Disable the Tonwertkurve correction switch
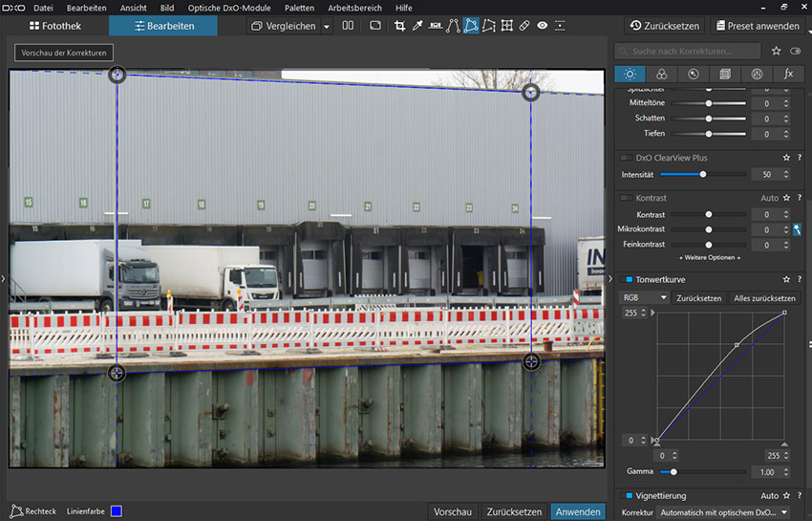 pyautogui.click(x=627, y=279)
